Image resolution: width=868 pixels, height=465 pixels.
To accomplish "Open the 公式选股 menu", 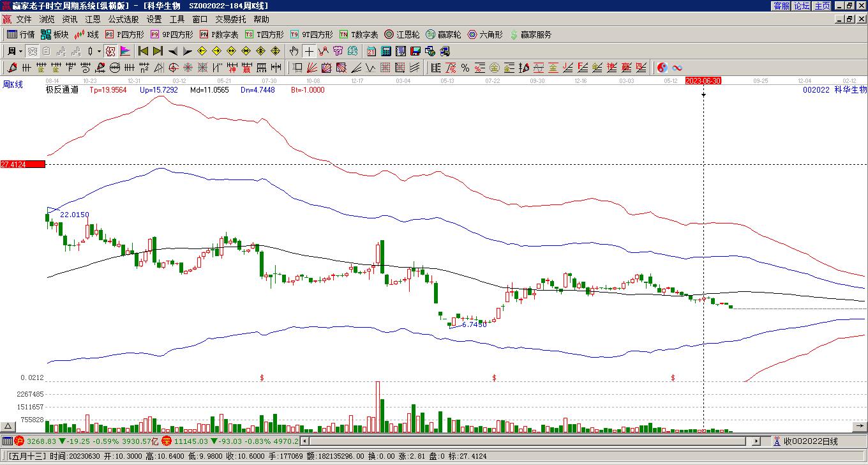I will pyautogui.click(x=123, y=20).
